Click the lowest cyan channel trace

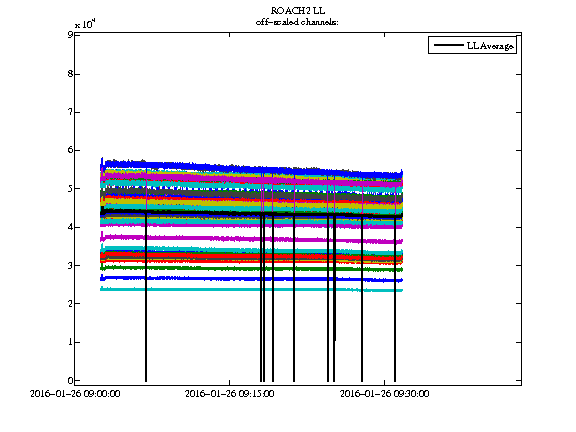point(252,290)
